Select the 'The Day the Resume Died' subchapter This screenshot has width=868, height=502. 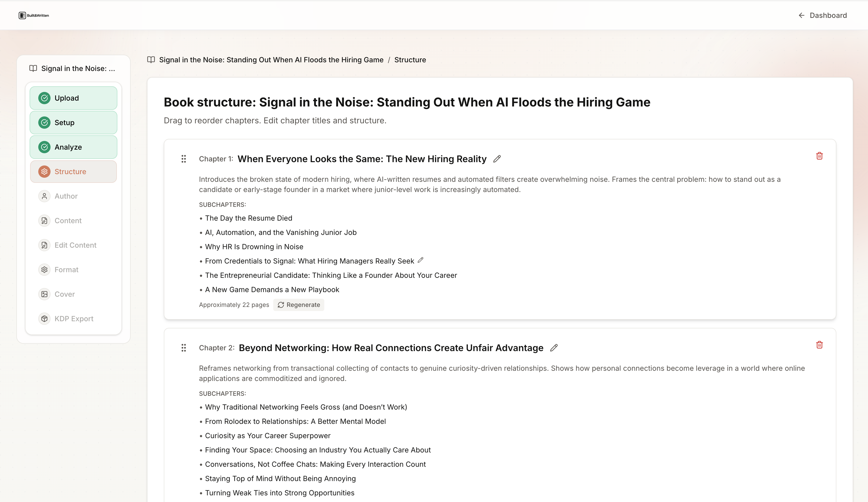coord(248,218)
